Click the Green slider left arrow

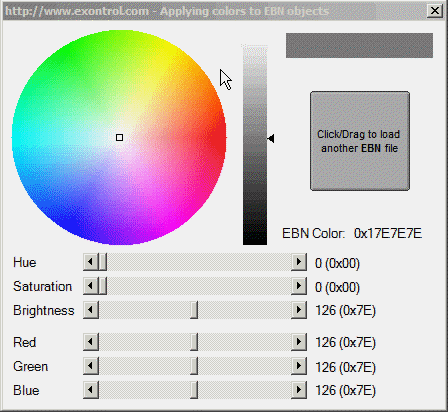[91, 366]
